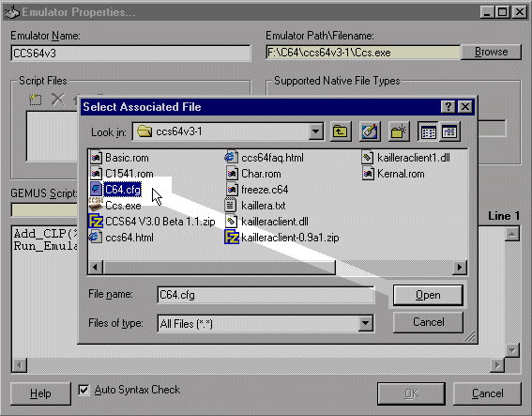Switch to Details view icon
The width and height of the screenshot is (532, 416).
coord(449,131)
